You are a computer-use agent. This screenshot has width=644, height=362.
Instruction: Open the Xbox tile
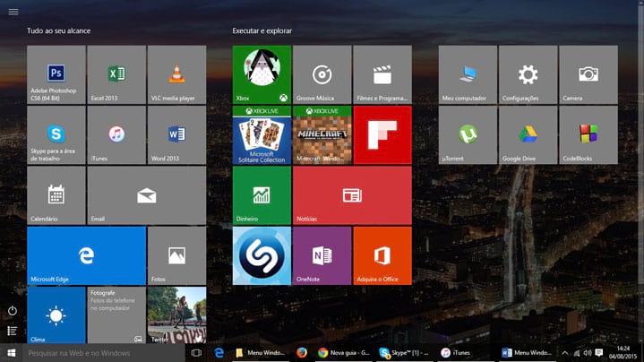(262, 74)
